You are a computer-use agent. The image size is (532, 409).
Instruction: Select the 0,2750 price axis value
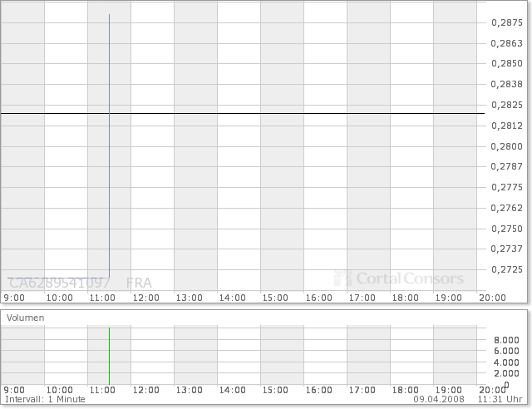click(x=507, y=229)
